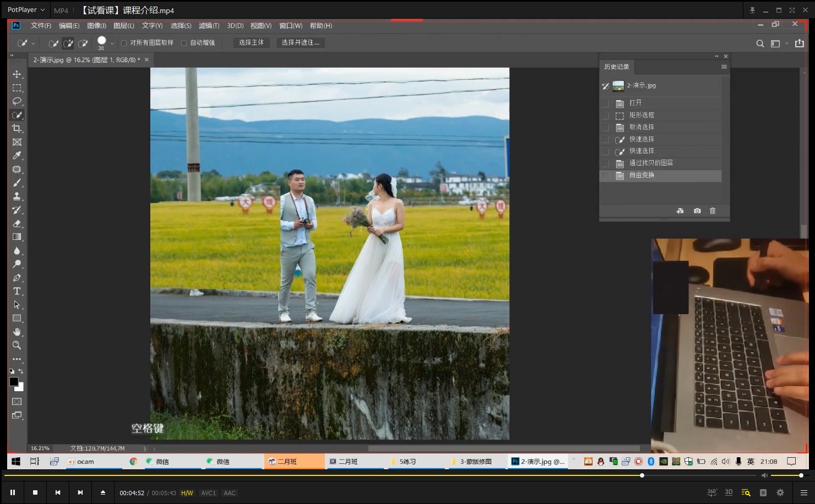Image resolution: width=815 pixels, height=504 pixels.
Task: Select the Brush tool
Action: click(x=17, y=183)
